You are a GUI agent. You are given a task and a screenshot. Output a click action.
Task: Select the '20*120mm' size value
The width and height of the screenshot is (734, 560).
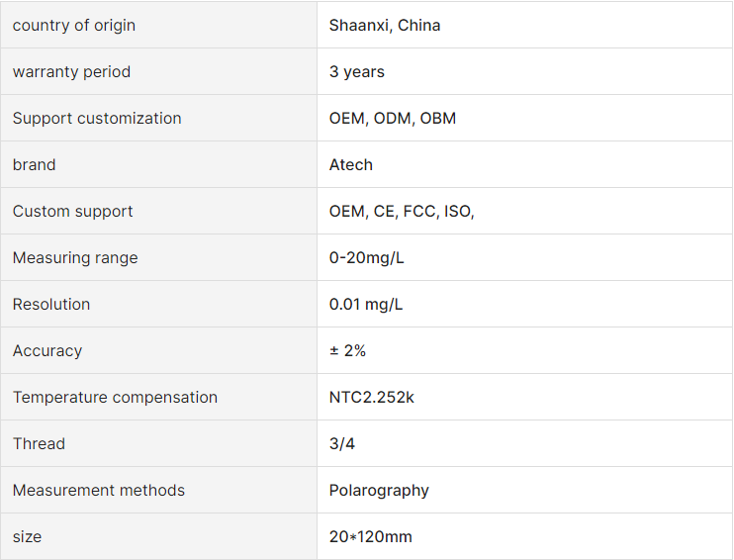point(371,536)
